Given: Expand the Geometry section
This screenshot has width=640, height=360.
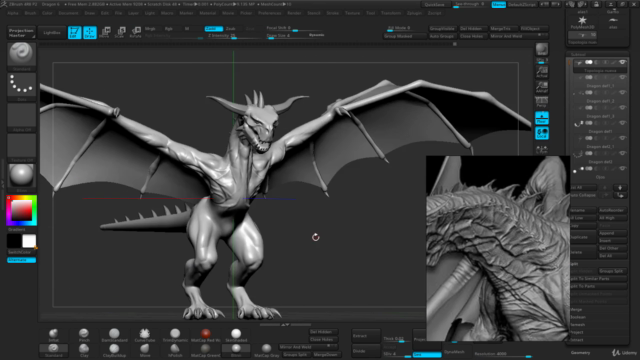Looking at the screenshot, I should [x=581, y=353].
